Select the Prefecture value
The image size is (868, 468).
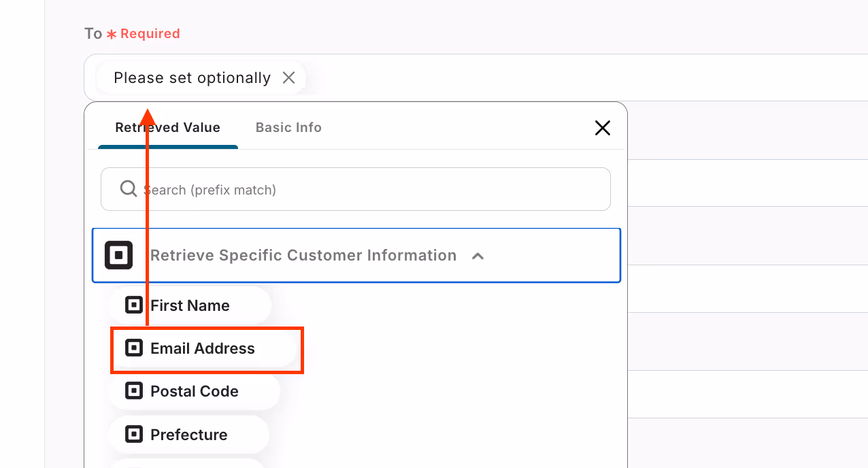tap(189, 435)
